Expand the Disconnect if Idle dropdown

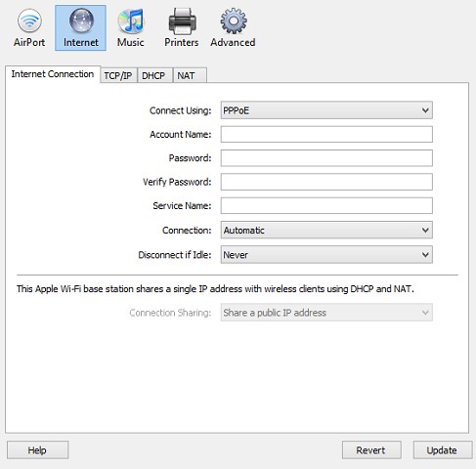pos(326,255)
